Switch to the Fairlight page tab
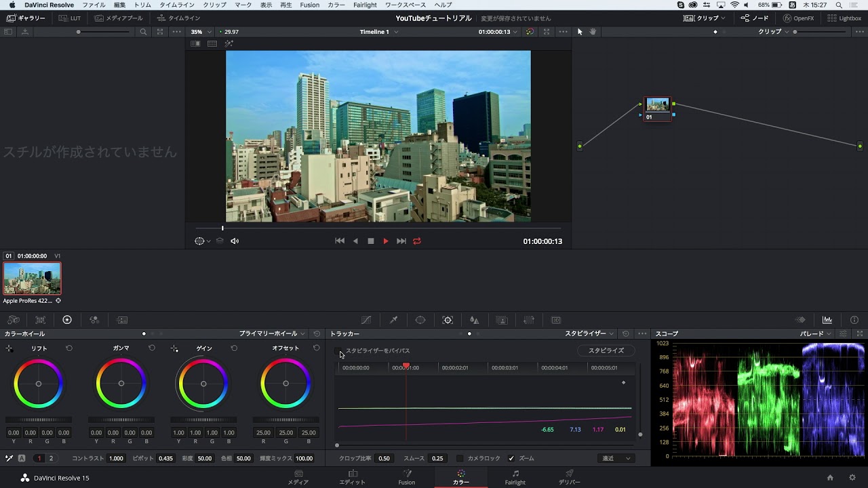 (515, 478)
